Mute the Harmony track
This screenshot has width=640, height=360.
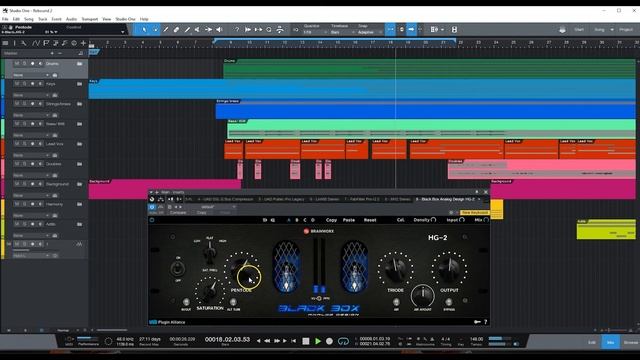pyautogui.click(x=17, y=204)
